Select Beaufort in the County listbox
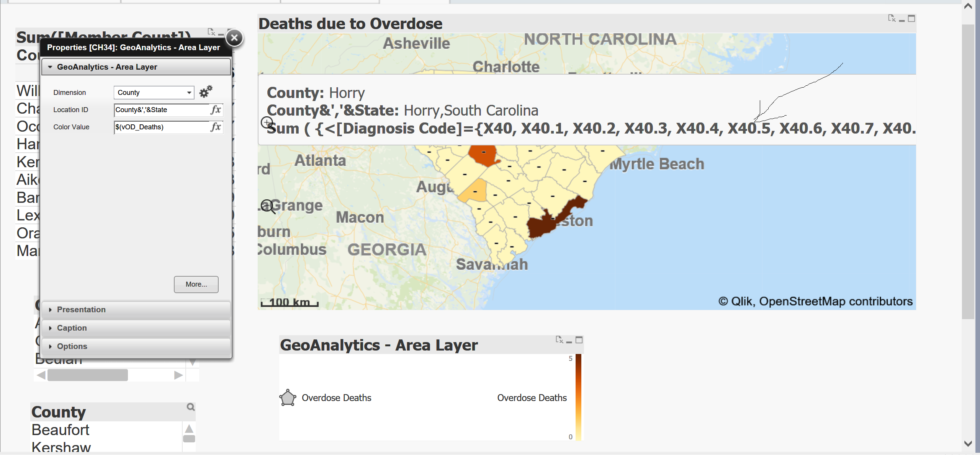 click(60, 430)
